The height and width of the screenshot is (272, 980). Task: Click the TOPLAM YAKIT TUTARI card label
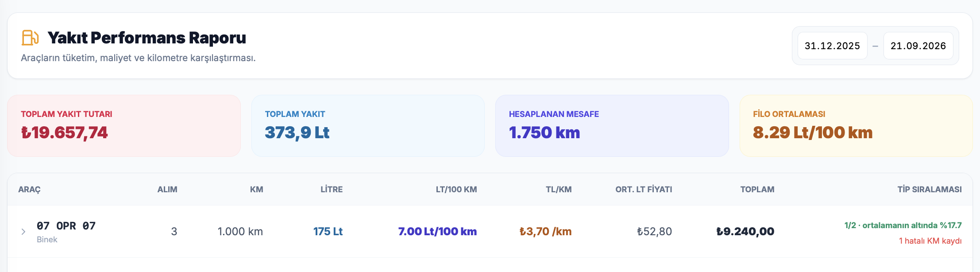click(x=66, y=114)
